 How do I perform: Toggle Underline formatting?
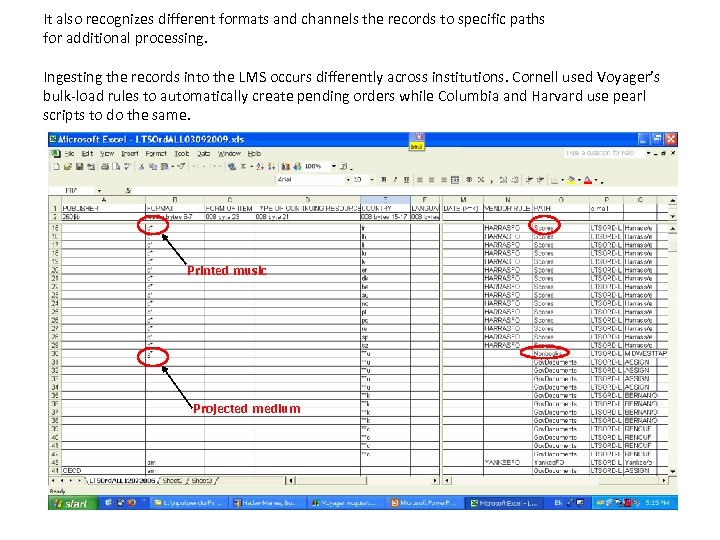(406, 180)
